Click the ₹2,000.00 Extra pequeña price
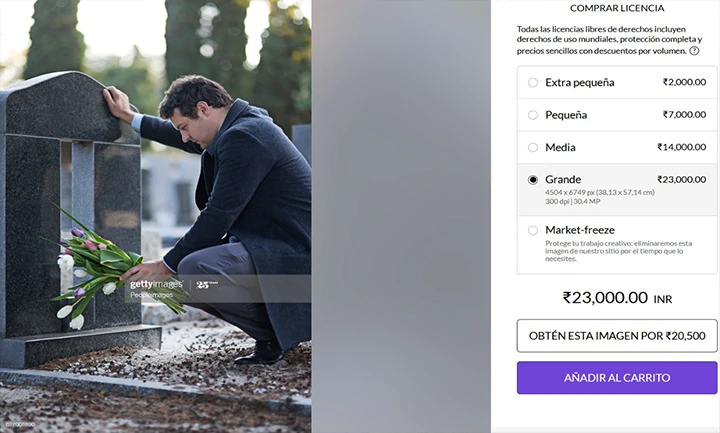The image size is (720, 433). (x=684, y=82)
